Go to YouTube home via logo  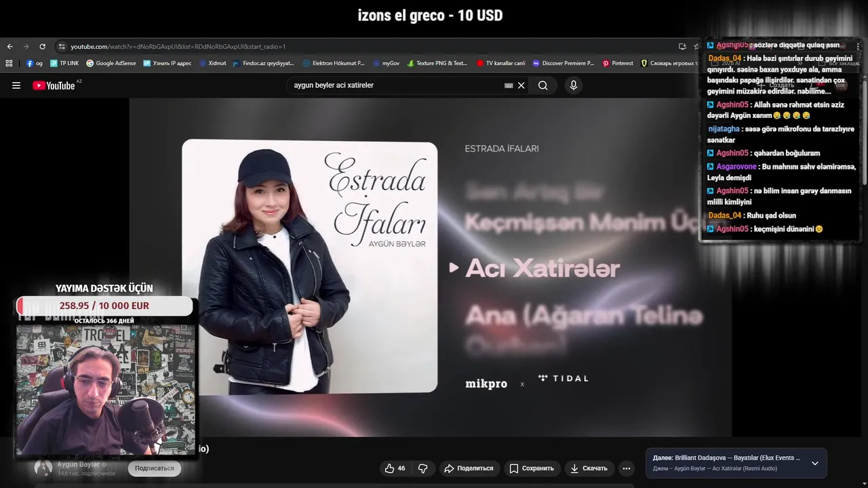pyautogui.click(x=54, y=85)
